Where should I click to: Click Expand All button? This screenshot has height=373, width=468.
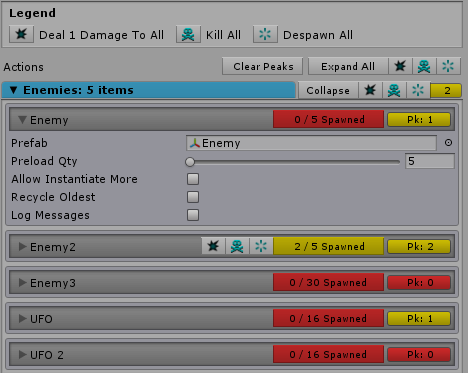[348, 66]
